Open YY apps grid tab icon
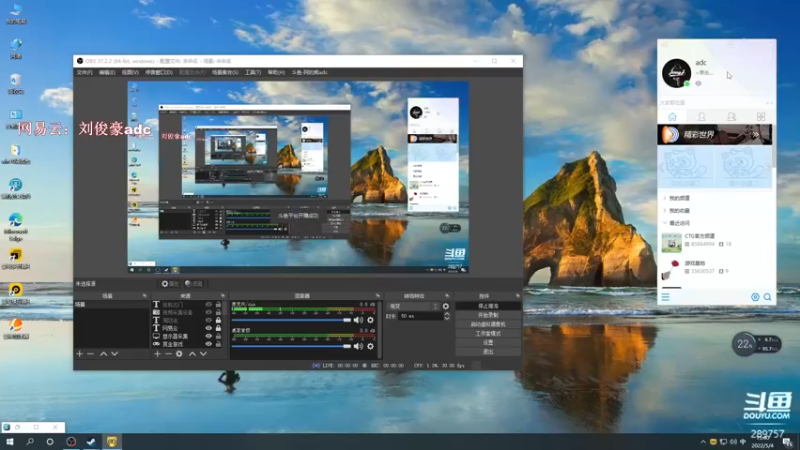 tap(761, 117)
